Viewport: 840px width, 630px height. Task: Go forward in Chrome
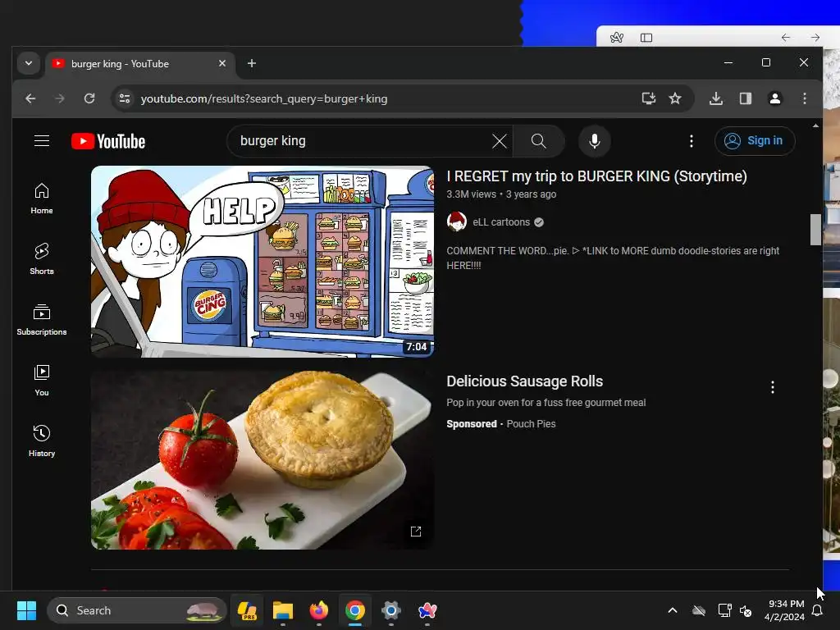click(x=60, y=98)
